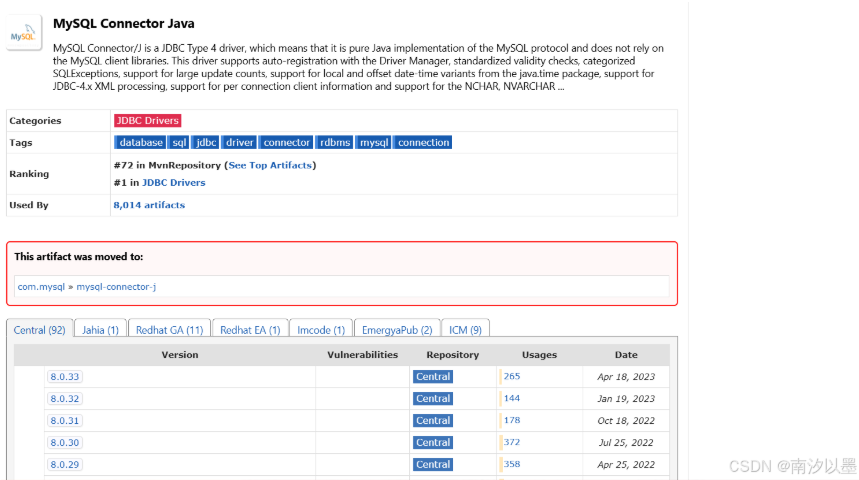The height and width of the screenshot is (480, 859).
Task: Open the JDBC Drivers category badge
Action: 147,120
